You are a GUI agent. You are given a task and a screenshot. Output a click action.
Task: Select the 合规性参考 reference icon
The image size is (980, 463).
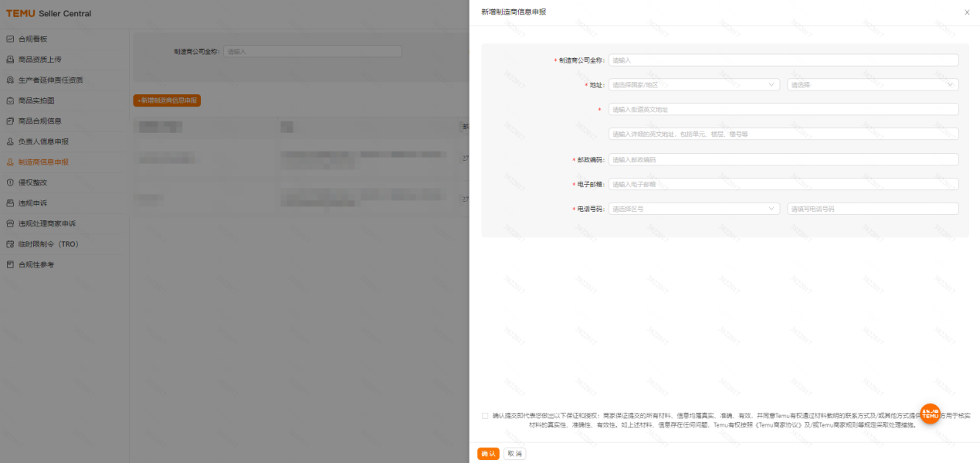(10, 264)
